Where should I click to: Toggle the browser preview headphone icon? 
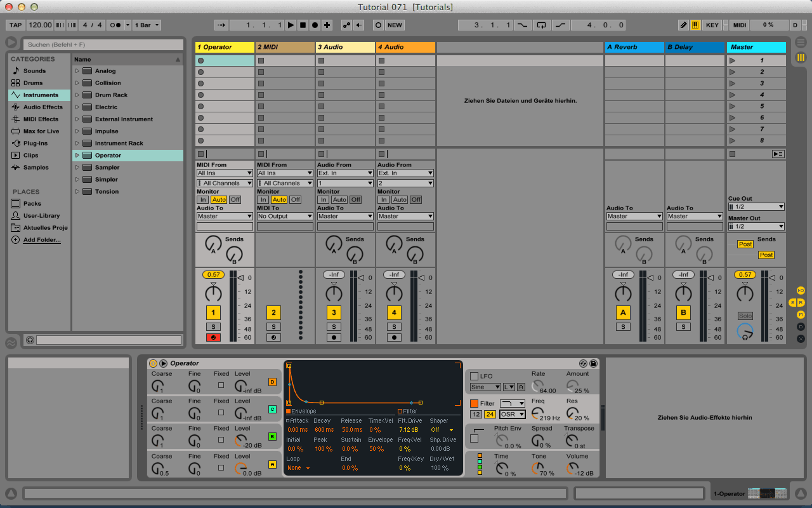point(30,340)
